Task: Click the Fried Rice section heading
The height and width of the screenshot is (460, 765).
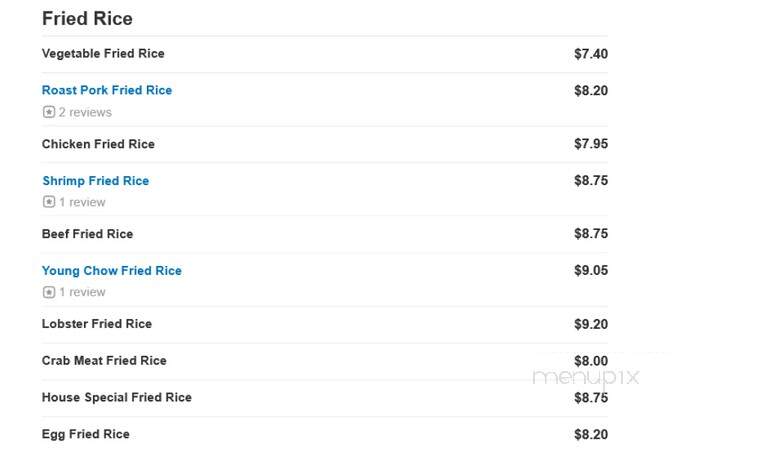Action: (87, 19)
